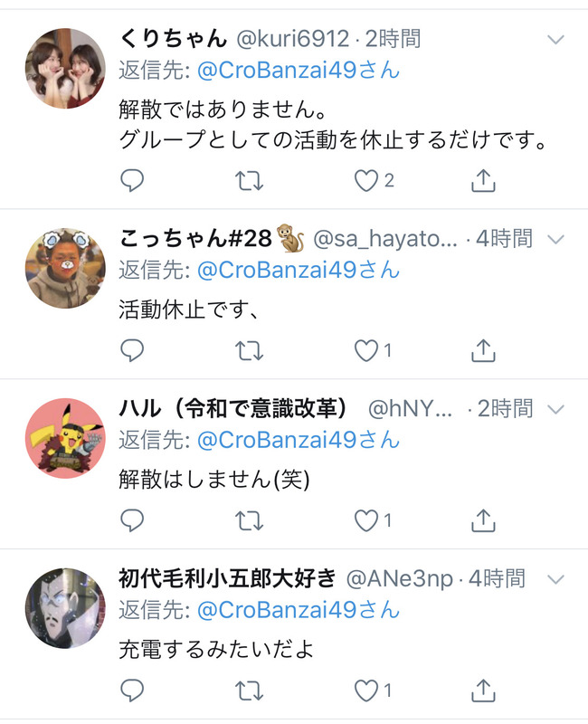The image size is (588, 724).
Task: Retweet the 活動休止です tweet
Action: point(250,351)
